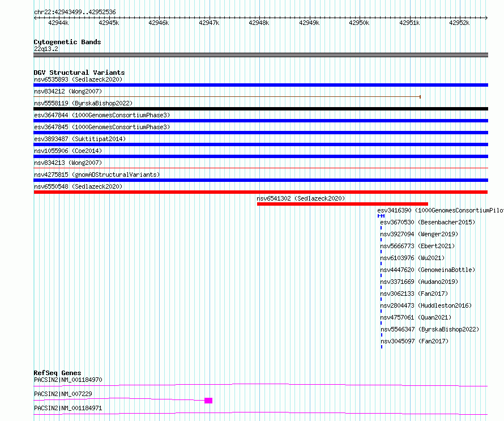Select the nsv834212 (Wong2007) thin brown line
504x421 pixels.
tap(227, 97)
